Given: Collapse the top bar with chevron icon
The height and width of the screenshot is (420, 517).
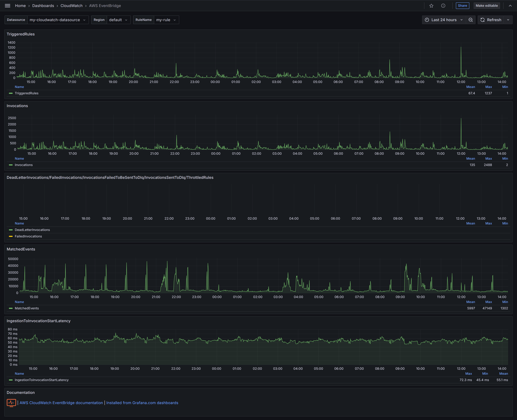Looking at the screenshot, I should (510, 6).
